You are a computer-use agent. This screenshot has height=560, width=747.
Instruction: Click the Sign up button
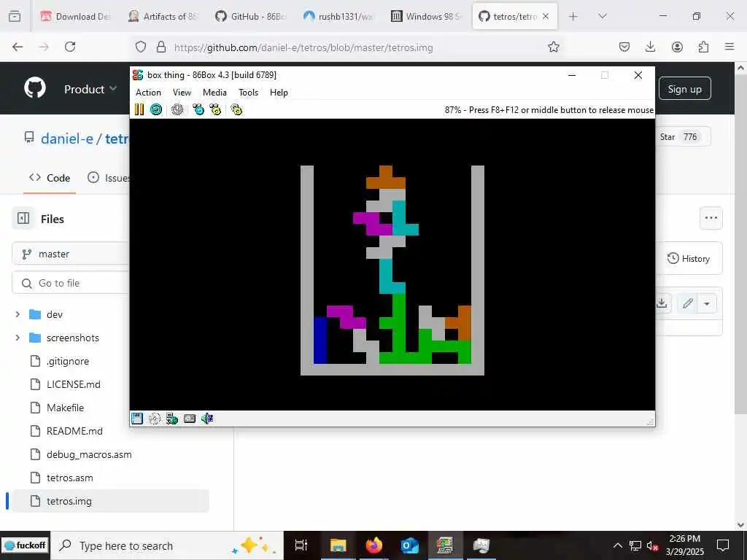684,88
